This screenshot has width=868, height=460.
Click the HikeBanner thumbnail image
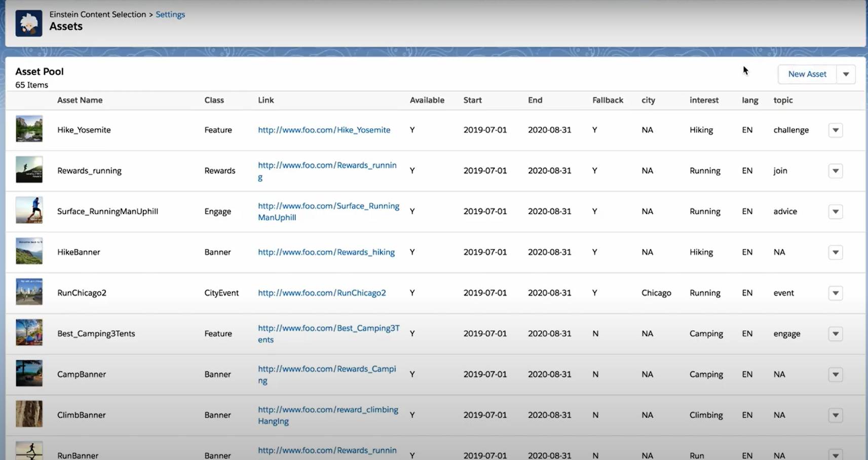point(29,251)
